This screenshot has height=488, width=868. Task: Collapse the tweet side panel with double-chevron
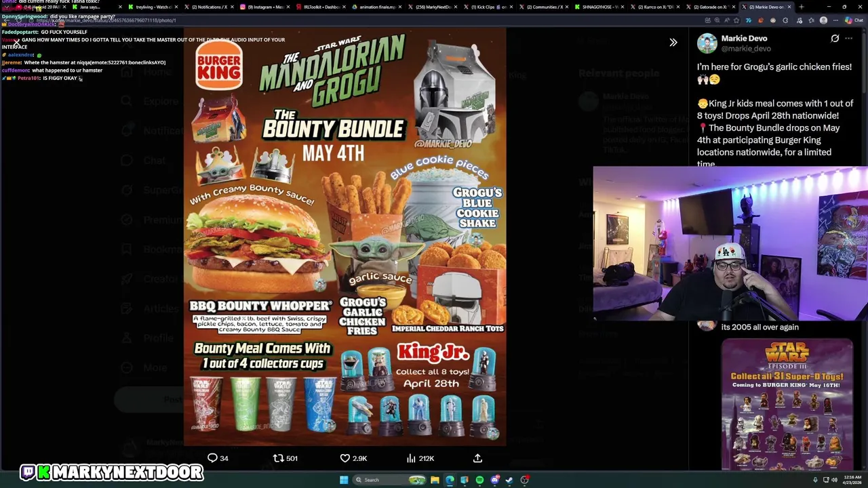pyautogui.click(x=673, y=43)
